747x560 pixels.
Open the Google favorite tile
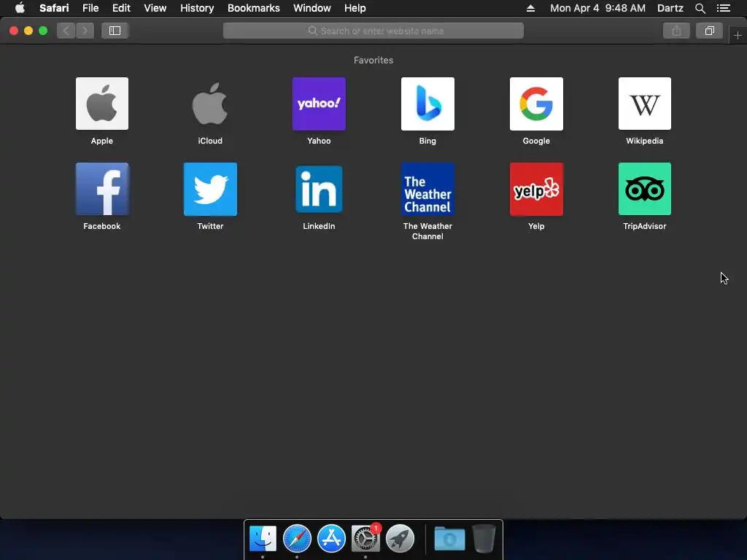536,104
